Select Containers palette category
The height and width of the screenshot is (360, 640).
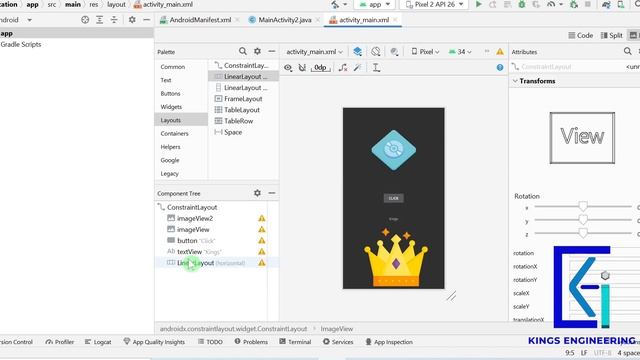(174, 133)
